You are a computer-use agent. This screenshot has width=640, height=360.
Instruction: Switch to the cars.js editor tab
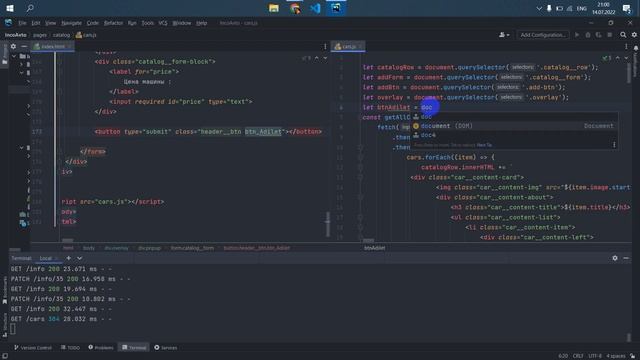348,47
